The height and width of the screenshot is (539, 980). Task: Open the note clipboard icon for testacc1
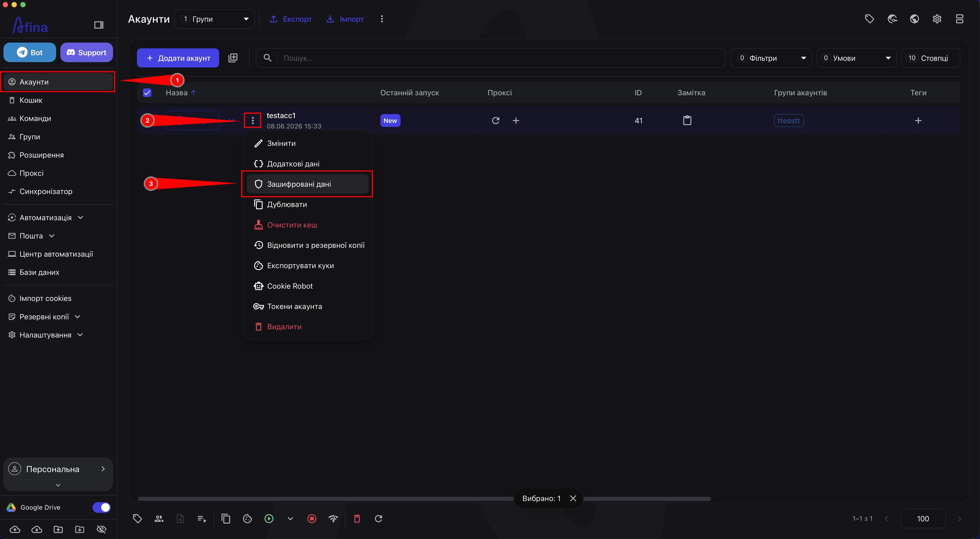[687, 120]
